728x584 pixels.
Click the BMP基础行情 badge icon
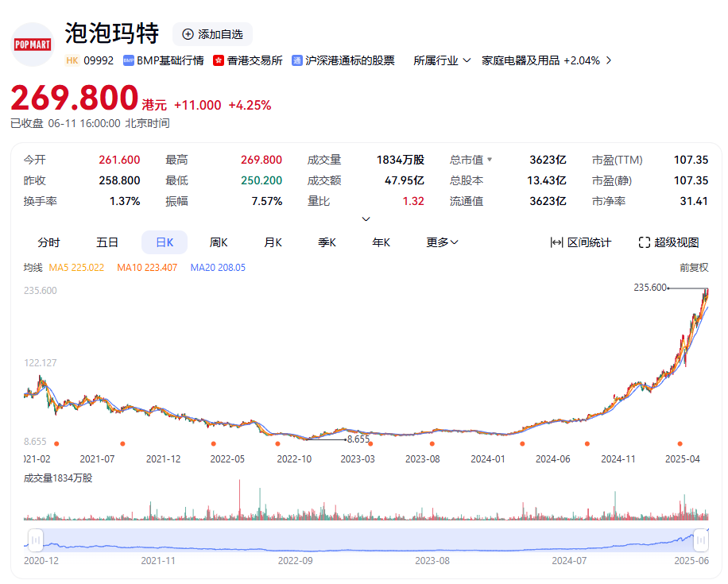[x=128, y=60]
